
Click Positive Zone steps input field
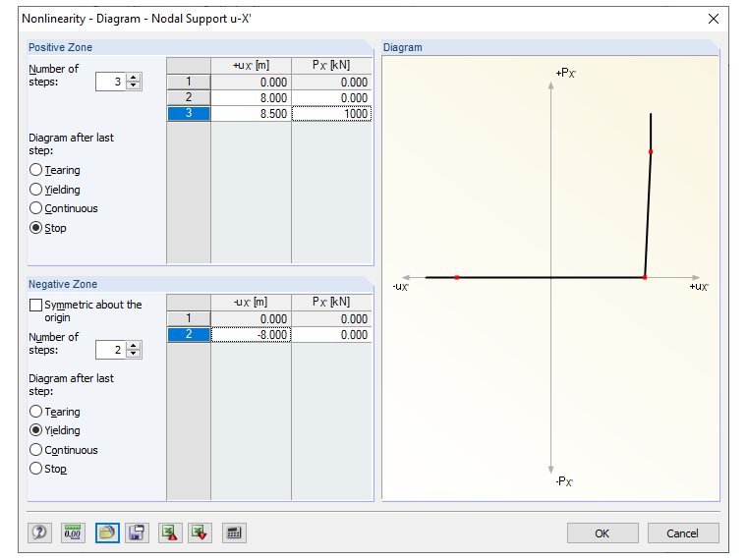(x=110, y=82)
